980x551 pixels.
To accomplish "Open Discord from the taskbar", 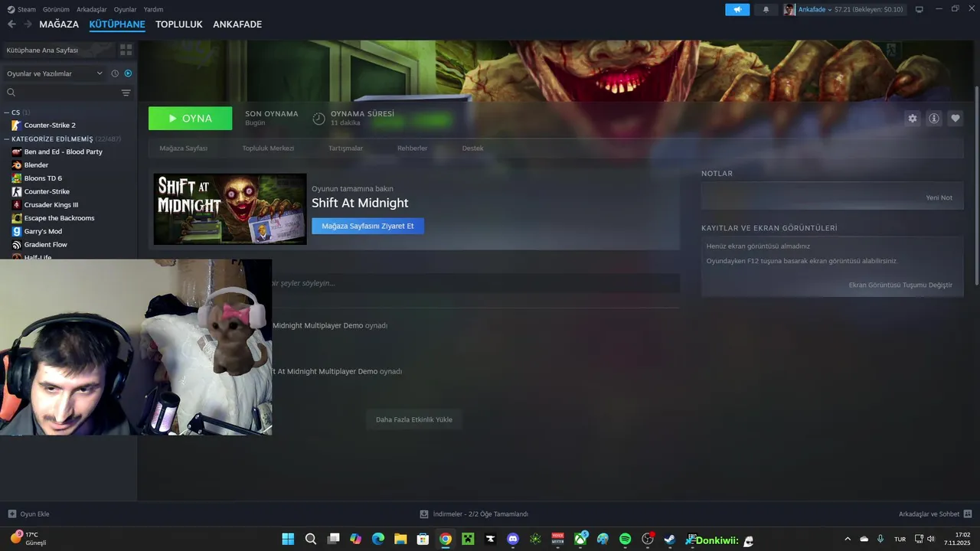I will click(x=513, y=540).
